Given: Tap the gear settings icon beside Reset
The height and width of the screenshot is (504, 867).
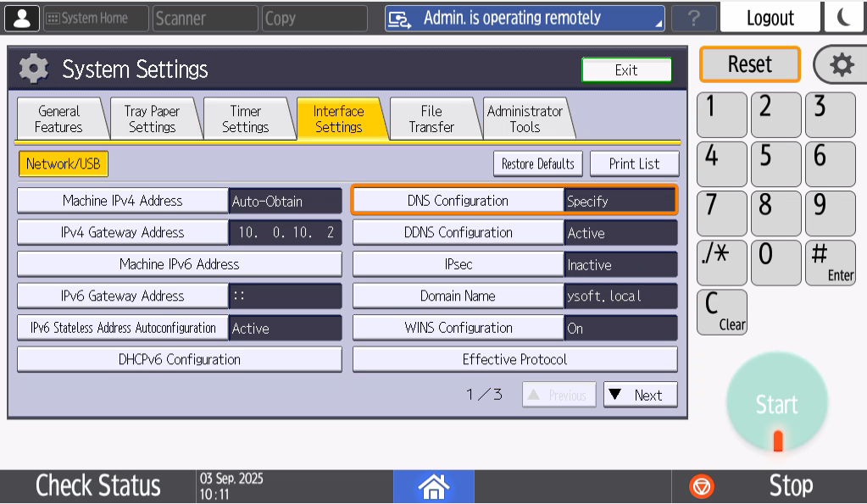Looking at the screenshot, I should click(841, 65).
